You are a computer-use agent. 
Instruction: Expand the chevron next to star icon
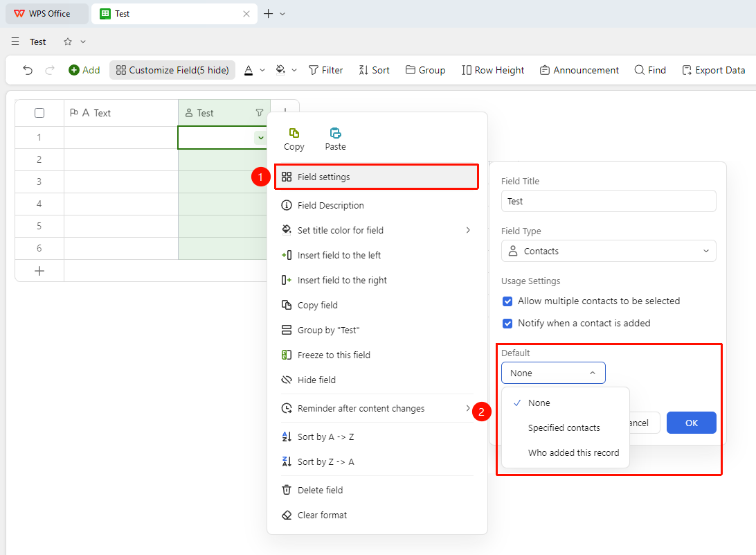83,42
